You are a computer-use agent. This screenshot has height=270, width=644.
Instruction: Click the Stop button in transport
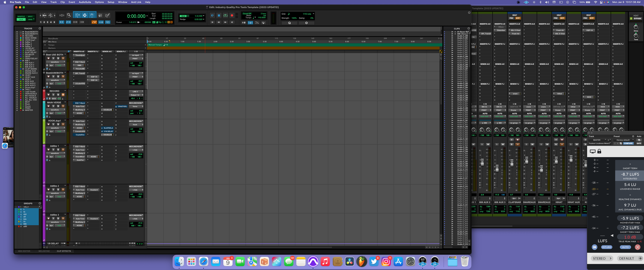click(x=219, y=16)
